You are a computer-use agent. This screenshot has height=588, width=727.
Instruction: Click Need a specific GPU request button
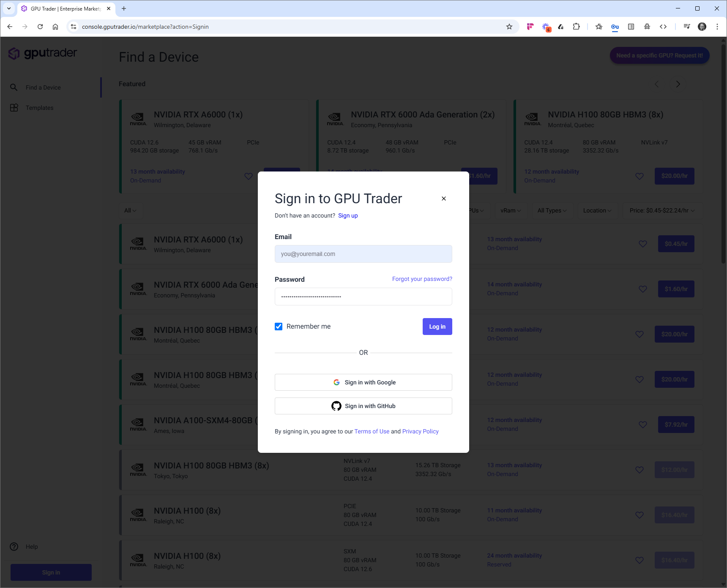pos(659,55)
